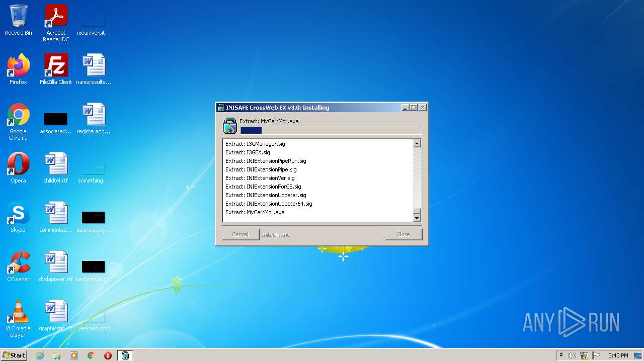Select 'Extract: INIExtensionUpdater.sig' log line
The height and width of the screenshot is (362, 644).
(x=266, y=195)
